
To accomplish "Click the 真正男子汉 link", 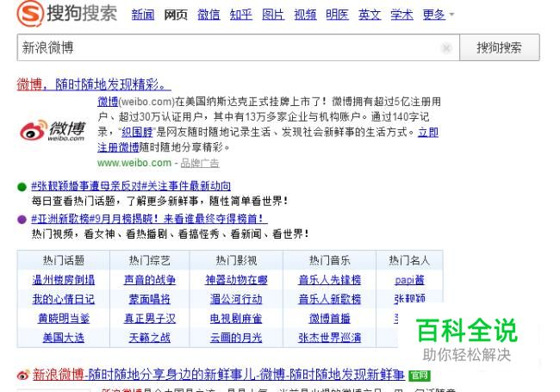I will pos(150,319).
